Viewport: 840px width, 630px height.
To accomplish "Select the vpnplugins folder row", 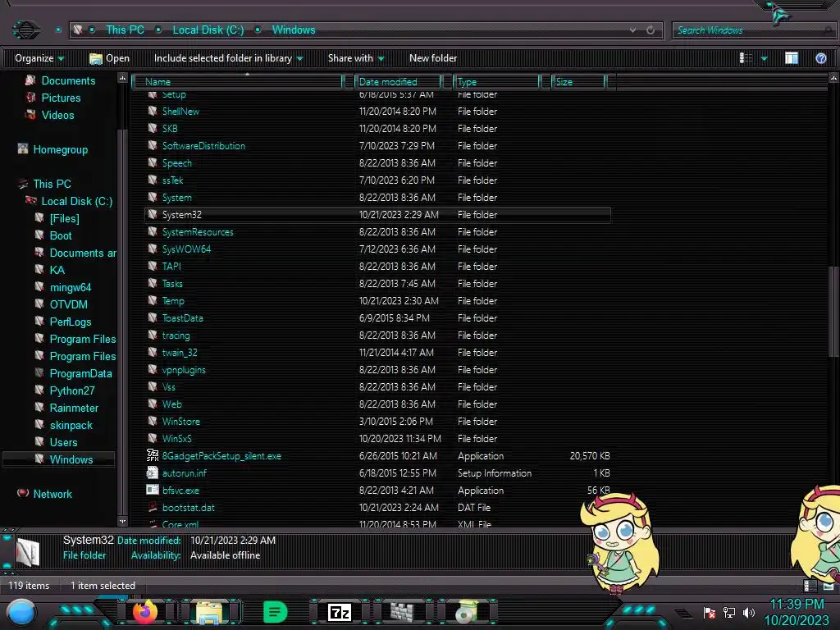I will point(377,370).
